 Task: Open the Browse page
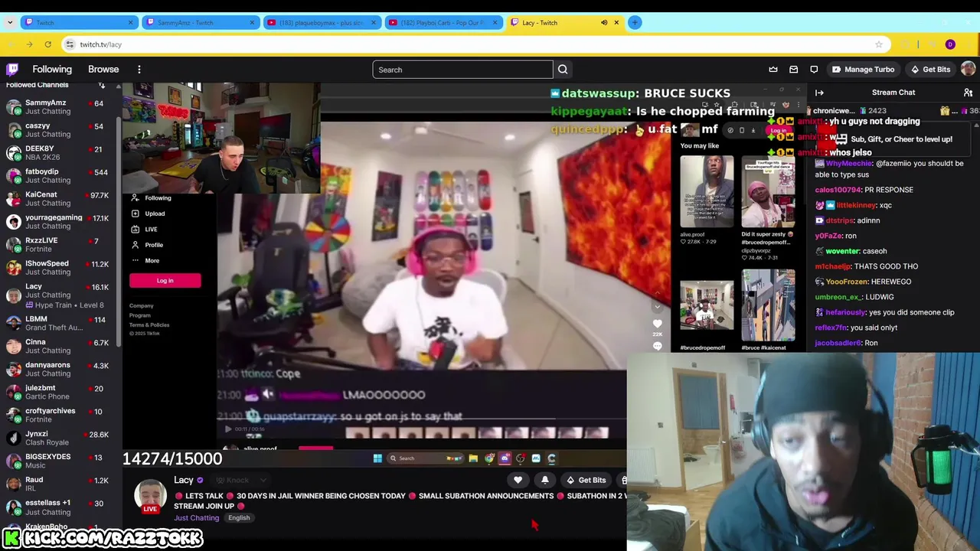pos(103,70)
